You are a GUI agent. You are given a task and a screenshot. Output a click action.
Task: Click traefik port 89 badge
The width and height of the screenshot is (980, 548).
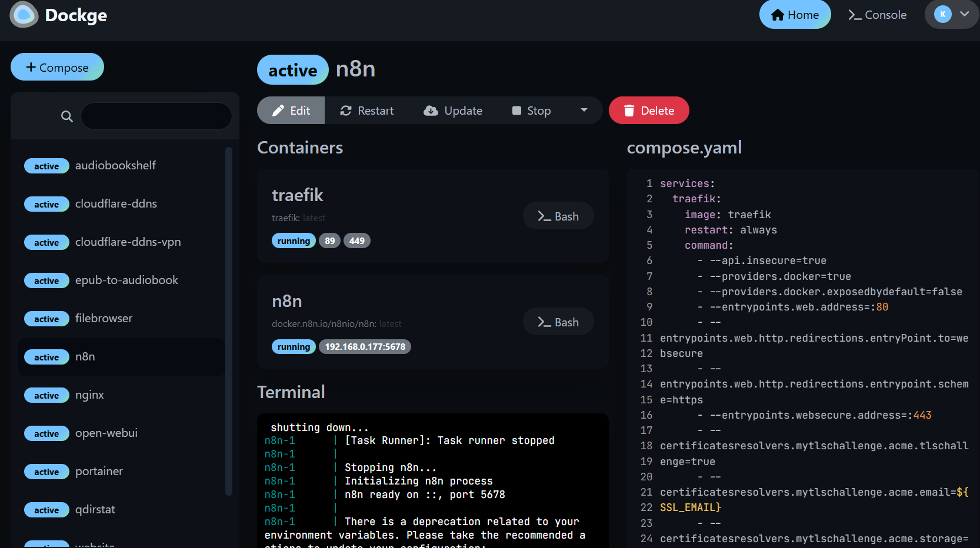coord(330,241)
